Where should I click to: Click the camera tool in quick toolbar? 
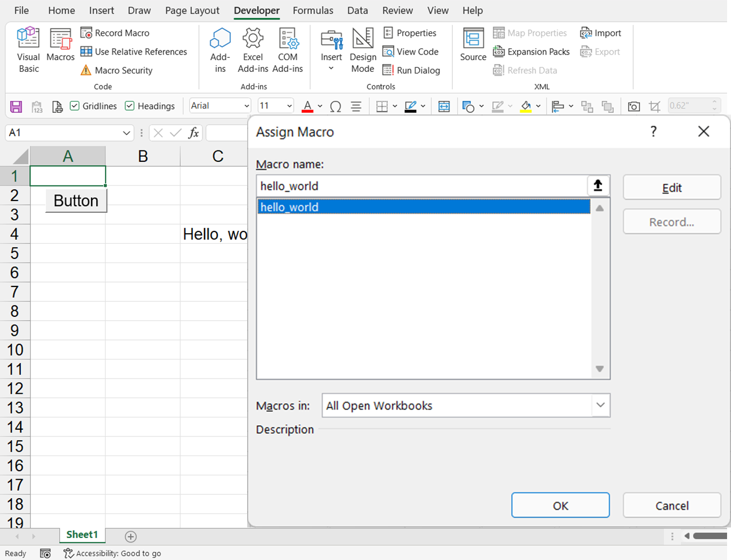(x=634, y=106)
